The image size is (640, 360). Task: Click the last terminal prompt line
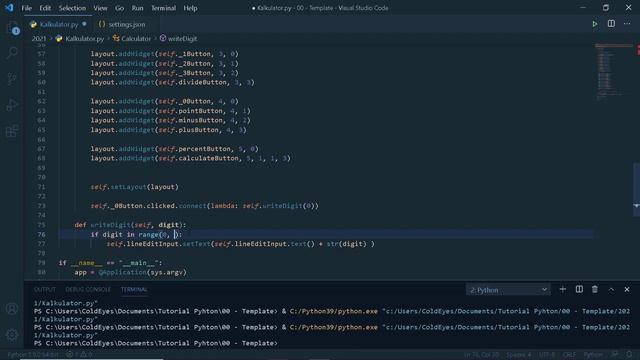tap(156, 343)
